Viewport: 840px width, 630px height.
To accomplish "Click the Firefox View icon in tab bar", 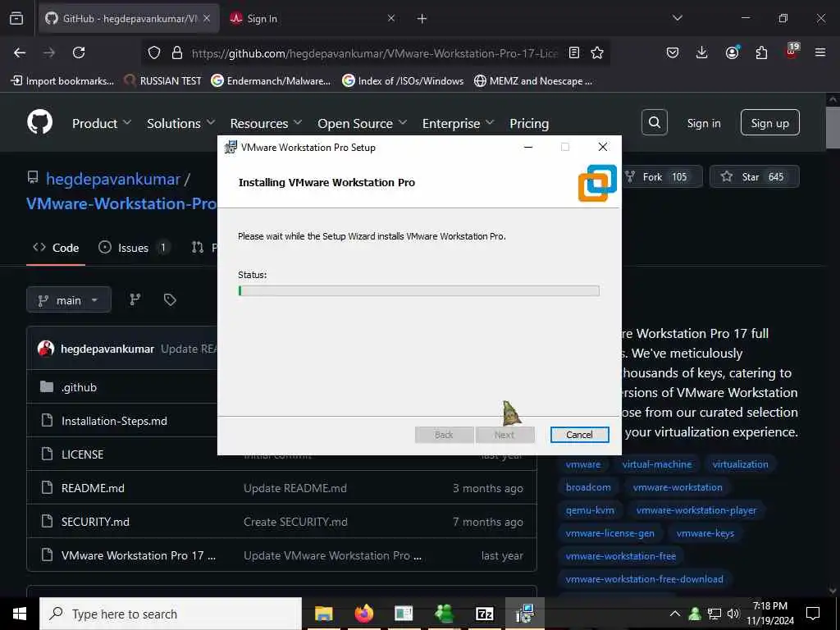I will tap(16, 18).
